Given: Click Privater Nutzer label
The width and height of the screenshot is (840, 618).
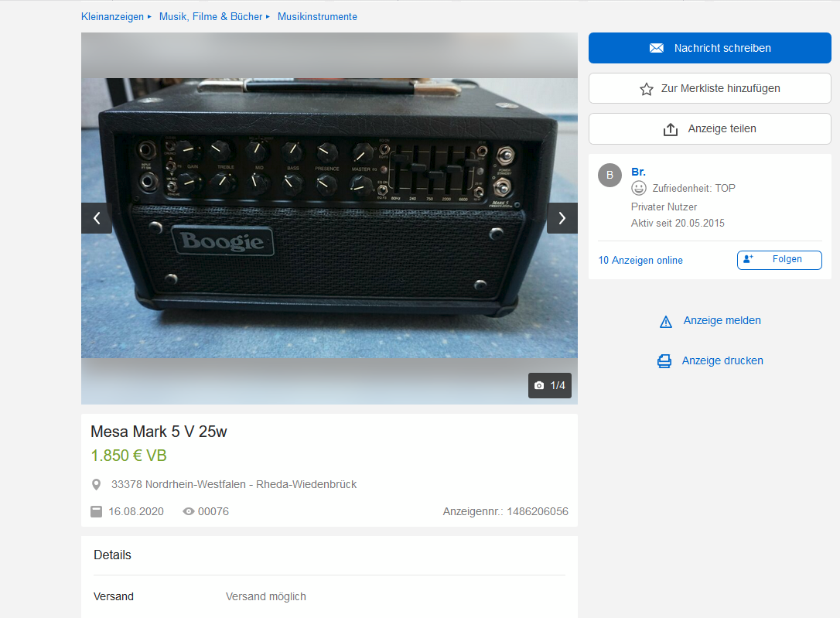Looking at the screenshot, I should [x=664, y=207].
